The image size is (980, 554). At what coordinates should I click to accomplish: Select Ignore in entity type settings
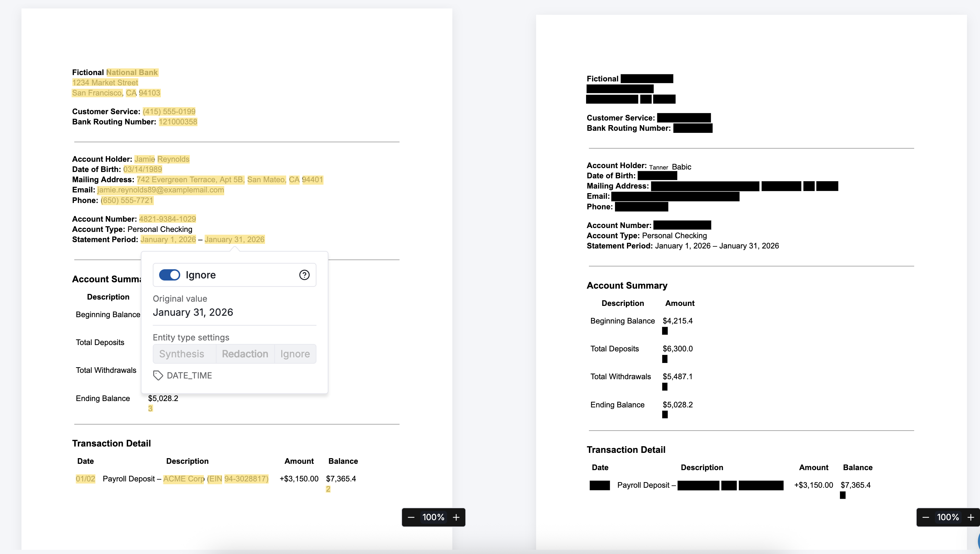tap(295, 354)
